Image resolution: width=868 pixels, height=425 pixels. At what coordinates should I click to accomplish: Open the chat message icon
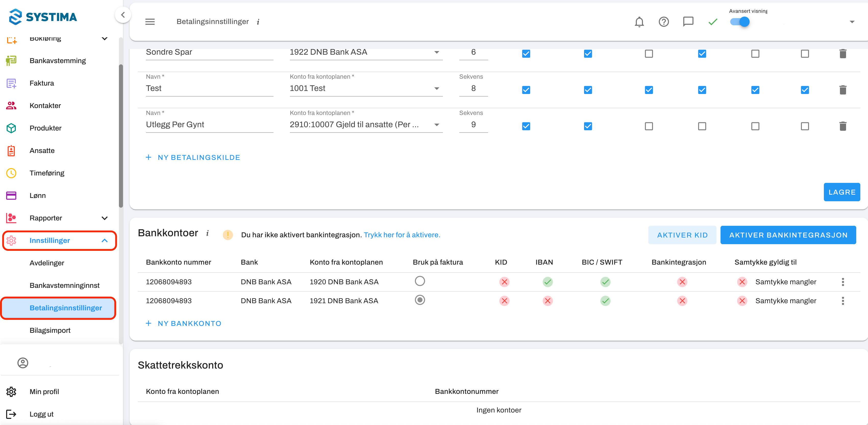point(688,22)
